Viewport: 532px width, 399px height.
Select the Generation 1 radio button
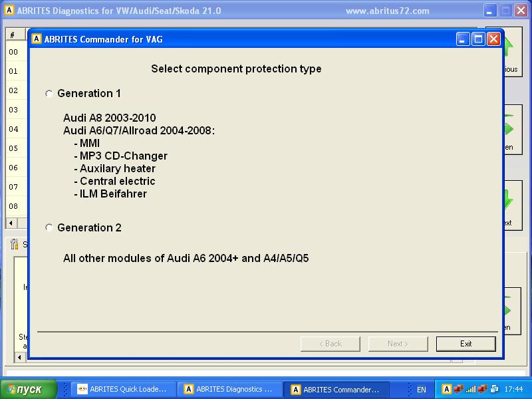[x=49, y=94]
